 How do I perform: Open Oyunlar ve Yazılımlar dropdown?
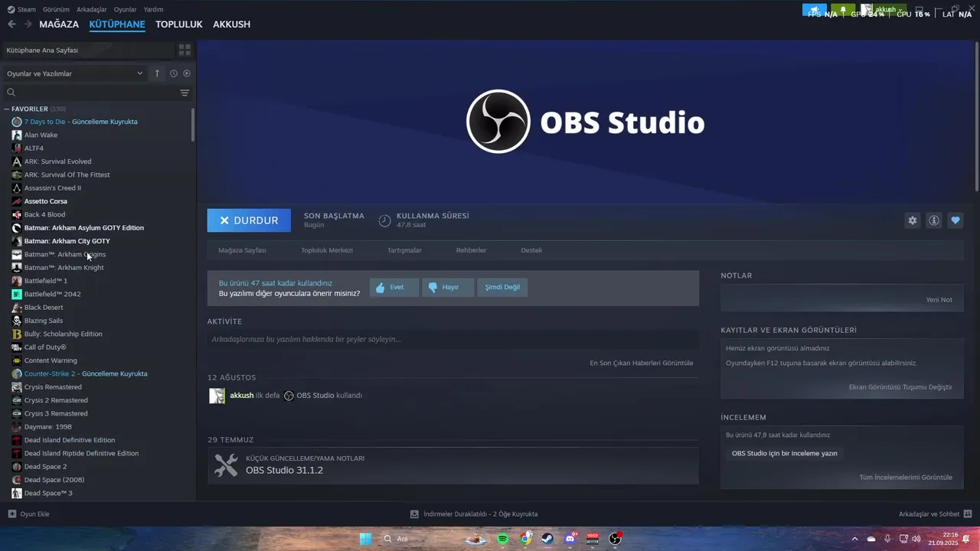[x=74, y=73]
